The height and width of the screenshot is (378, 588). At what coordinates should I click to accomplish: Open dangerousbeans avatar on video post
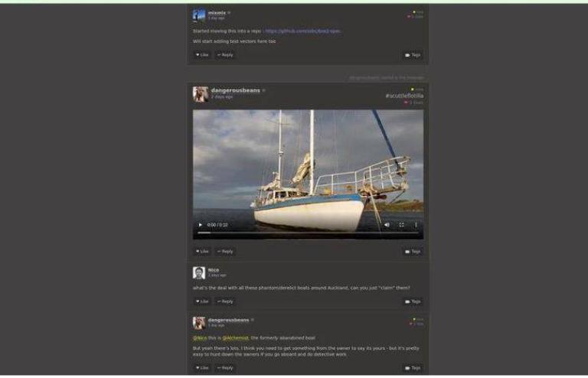(x=200, y=93)
